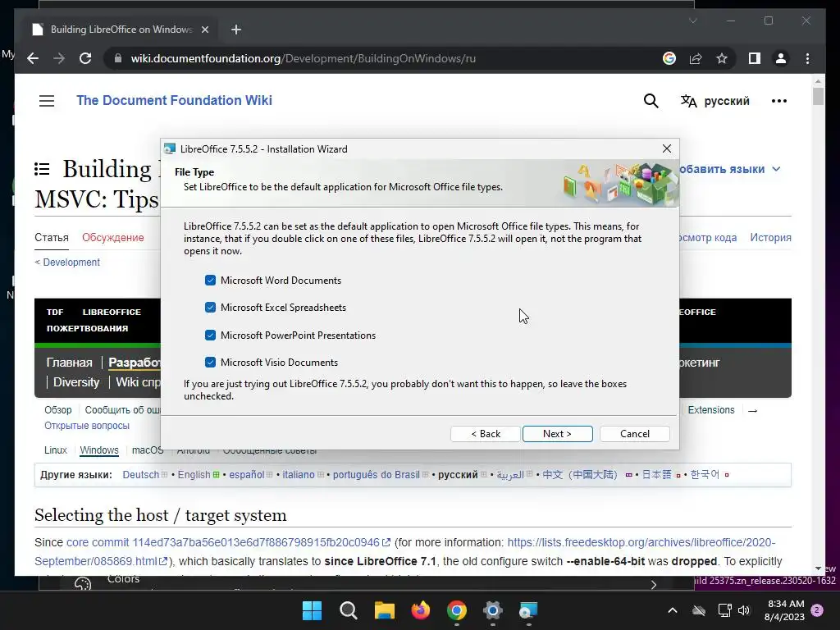
Task: Open the installer icon in taskbar
Action: click(528, 610)
